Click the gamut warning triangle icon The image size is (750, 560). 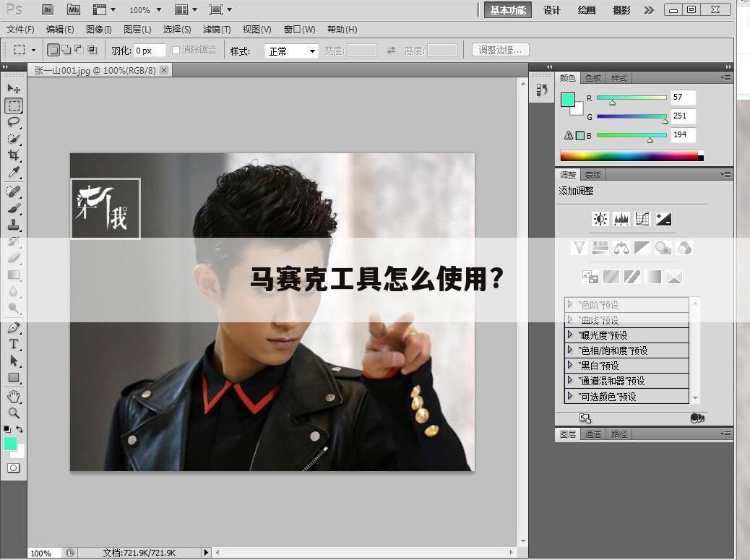pyautogui.click(x=568, y=135)
